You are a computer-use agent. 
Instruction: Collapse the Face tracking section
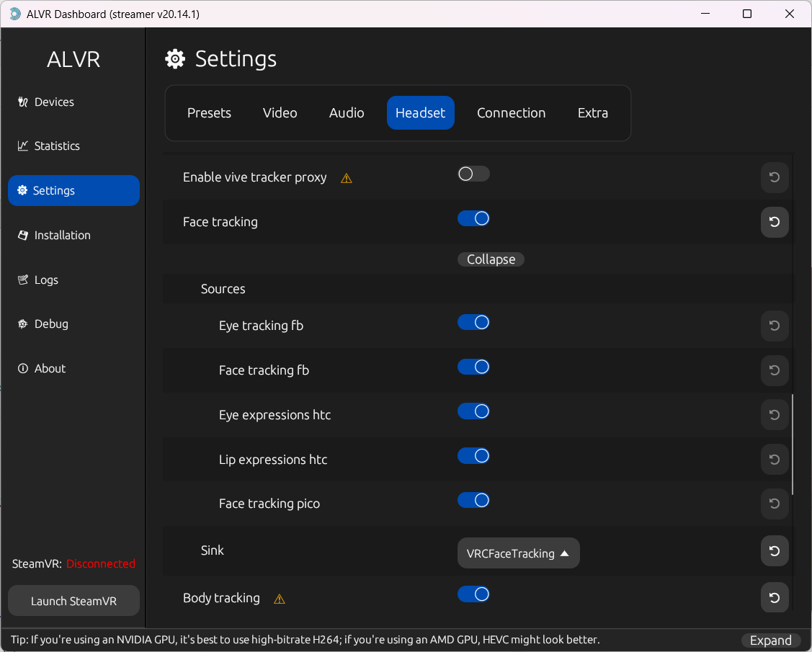tap(491, 259)
